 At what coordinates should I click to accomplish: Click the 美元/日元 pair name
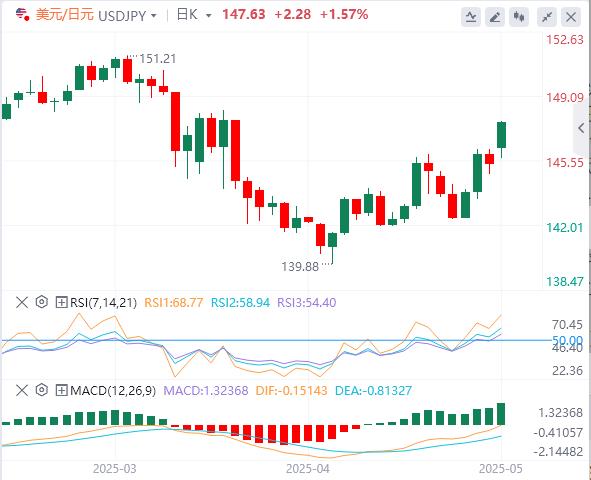coord(64,15)
